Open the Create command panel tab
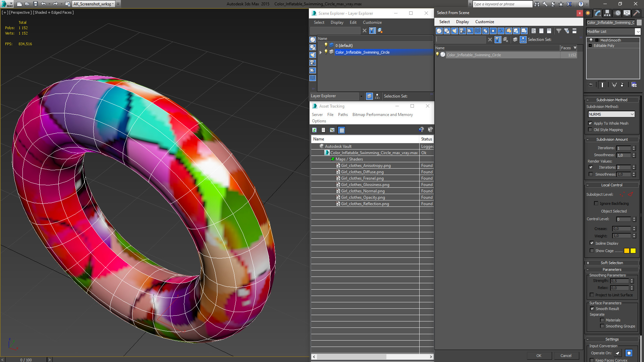This screenshot has height=362, width=644. [588, 13]
